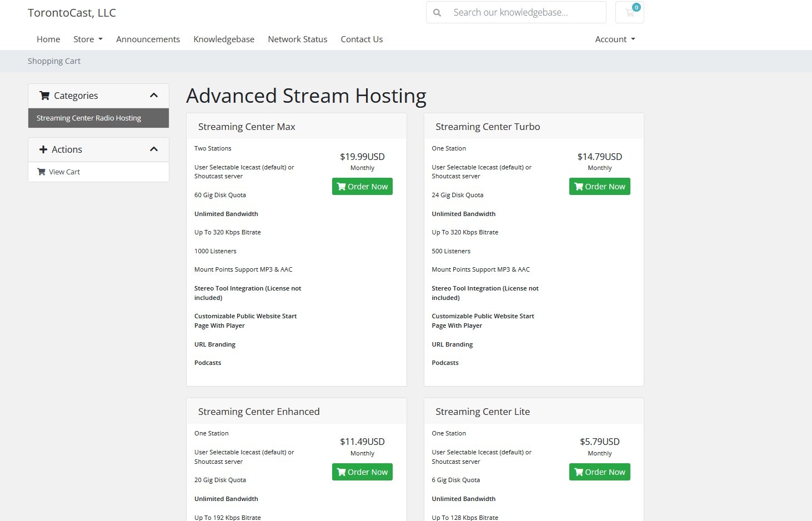Viewport: 812px width, 521px height.
Task: Click 'Up To 128 Kbps Bitrate' text
Action: tap(465, 518)
